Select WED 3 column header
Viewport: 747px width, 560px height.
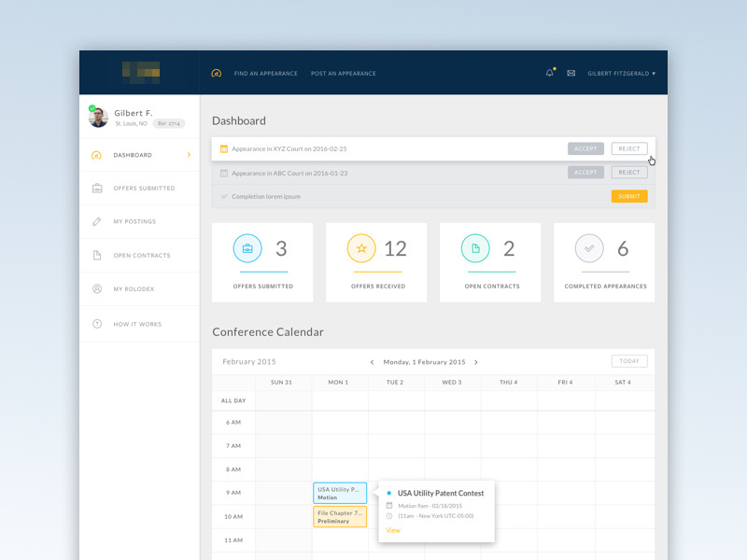[452, 383]
